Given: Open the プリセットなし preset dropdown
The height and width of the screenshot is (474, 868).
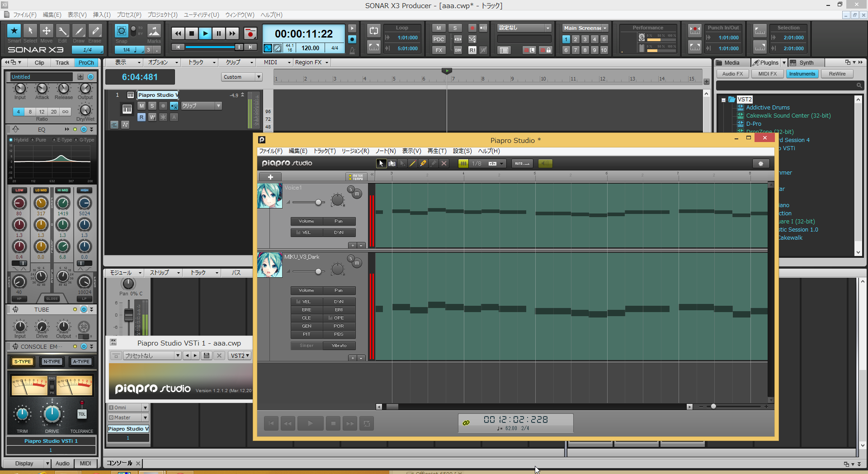Looking at the screenshot, I should coord(152,355).
